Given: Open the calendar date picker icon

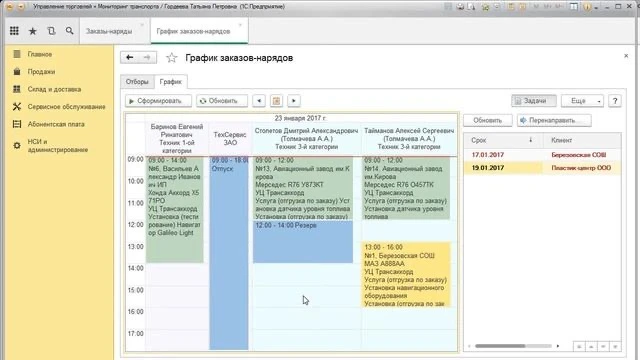Looking at the screenshot, I should click(x=276, y=101).
